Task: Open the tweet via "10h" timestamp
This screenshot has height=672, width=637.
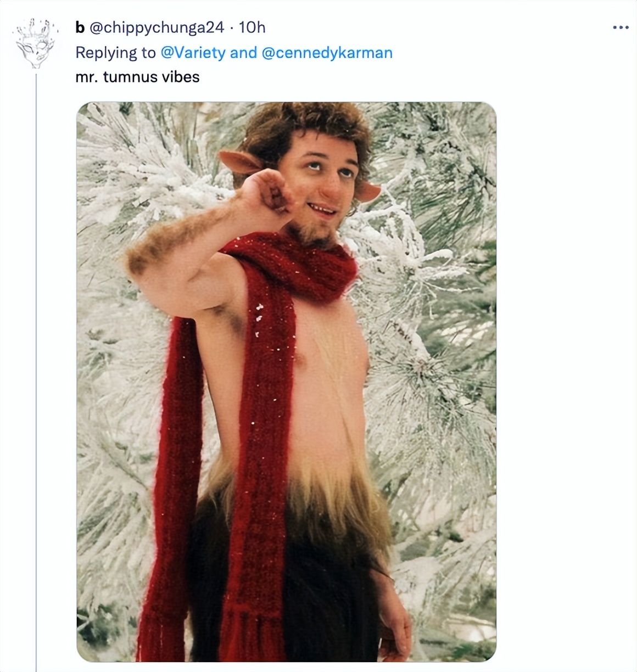Action: tap(252, 27)
